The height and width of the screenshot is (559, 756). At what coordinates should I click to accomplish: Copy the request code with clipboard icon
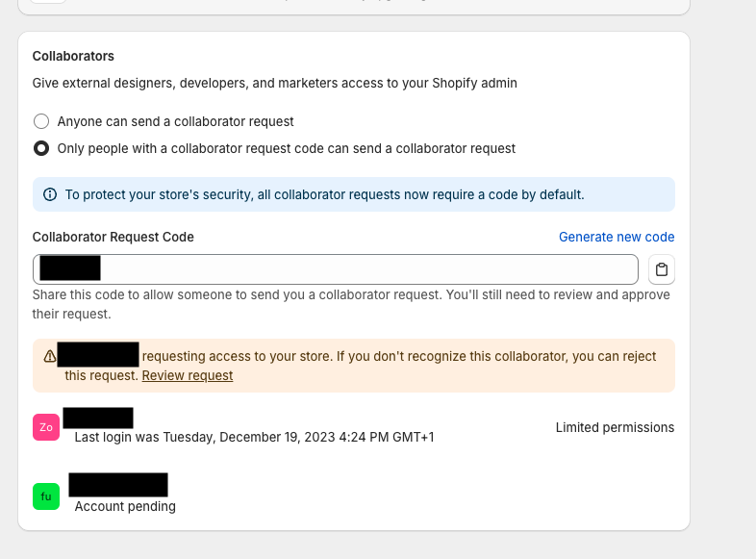pyautogui.click(x=662, y=269)
